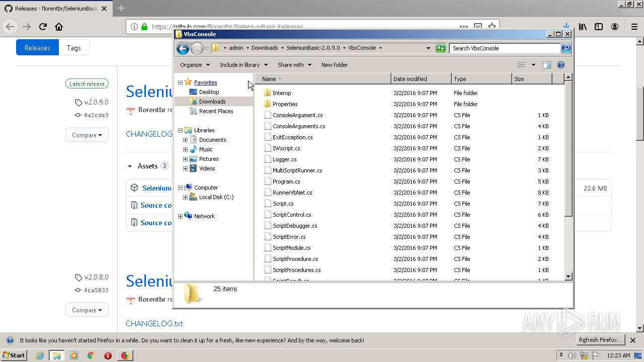Open the Windows Start menu
Screen dimensions: 644x362
[14, 355]
